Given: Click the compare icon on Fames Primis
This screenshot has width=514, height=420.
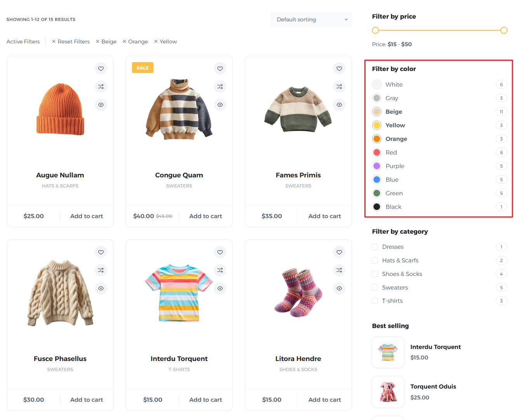Looking at the screenshot, I should (x=339, y=87).
